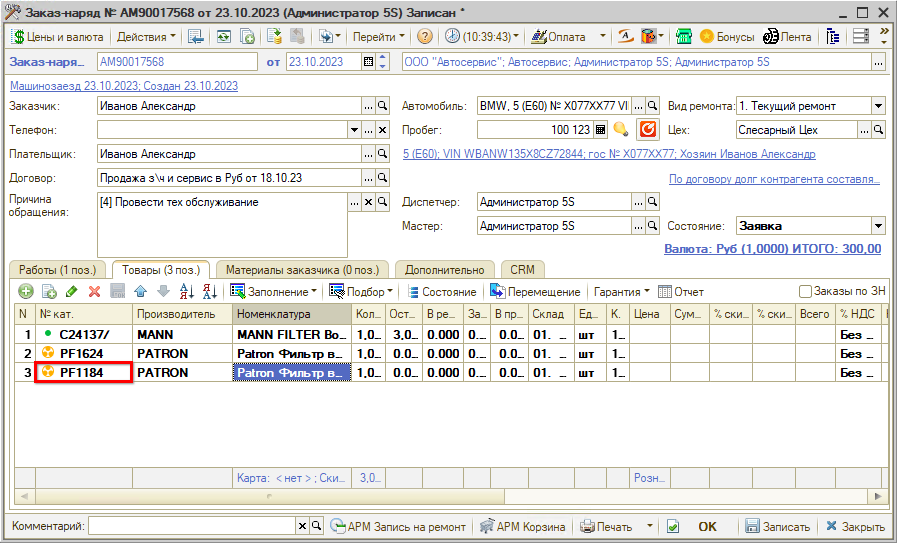Click the search icon next to Автомобиль field

tap(652, 106)
